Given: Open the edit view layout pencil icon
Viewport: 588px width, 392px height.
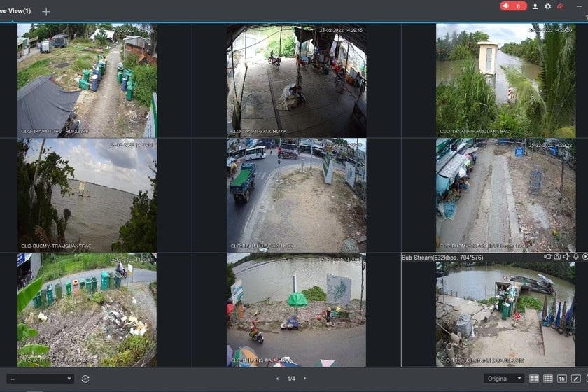Looking at the screenshot, I should coord(575,379).
